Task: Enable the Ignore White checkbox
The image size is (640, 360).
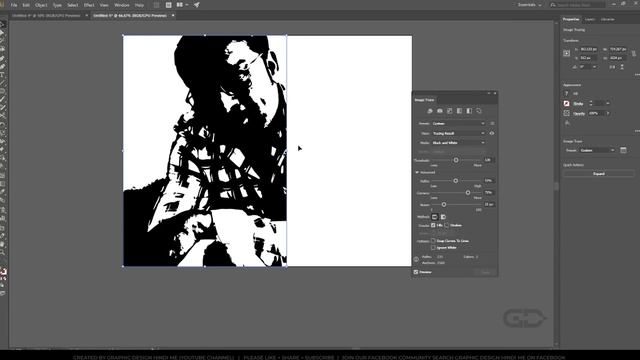Action: pyautogui.click(x=433, y=247)
